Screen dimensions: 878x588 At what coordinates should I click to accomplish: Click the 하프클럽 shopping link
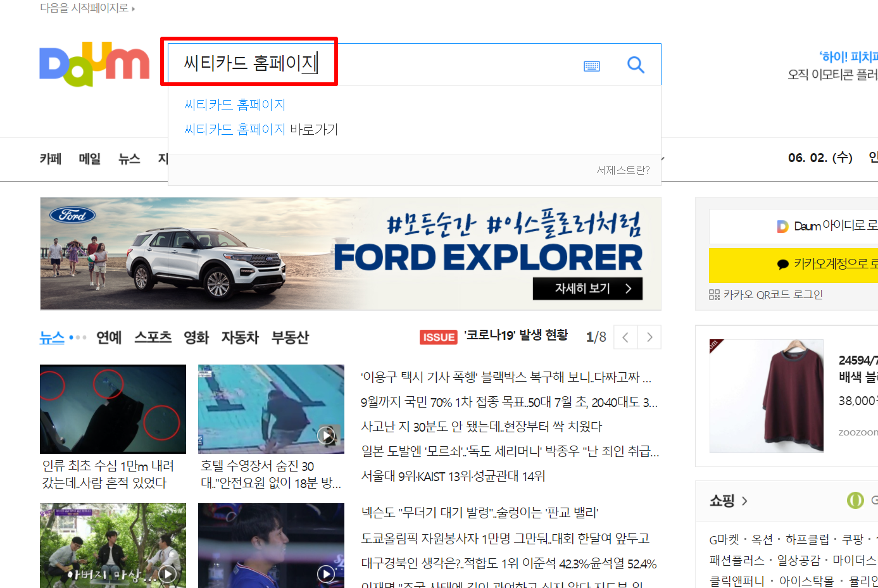click(807, 540)
